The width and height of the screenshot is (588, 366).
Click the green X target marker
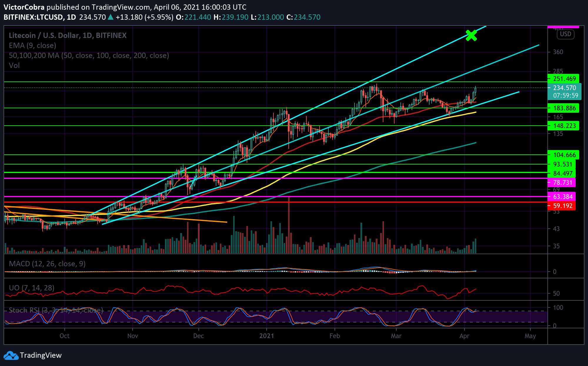pos(471,35)
